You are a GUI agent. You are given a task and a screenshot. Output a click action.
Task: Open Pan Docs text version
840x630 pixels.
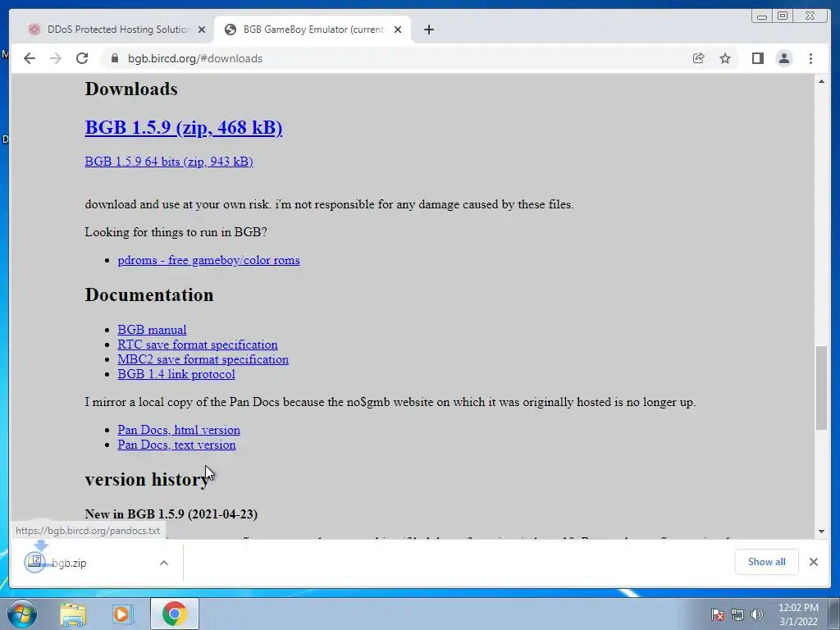tap(177, 445)
